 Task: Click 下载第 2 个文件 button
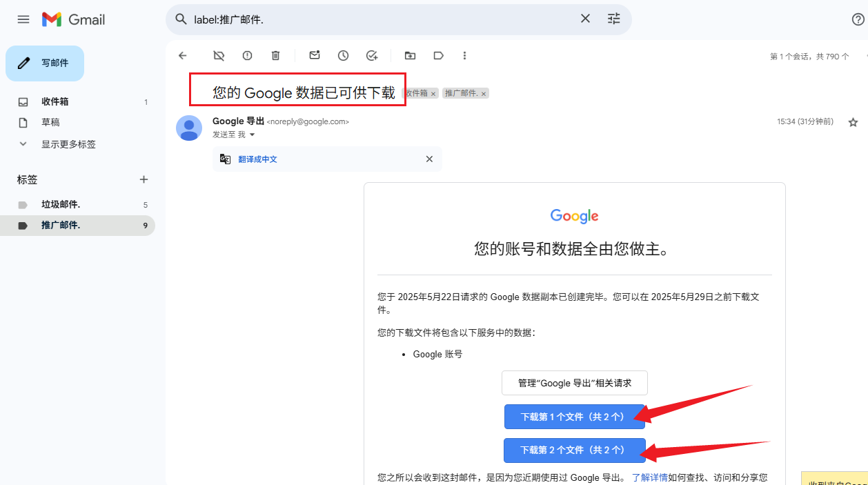point(575,450)
